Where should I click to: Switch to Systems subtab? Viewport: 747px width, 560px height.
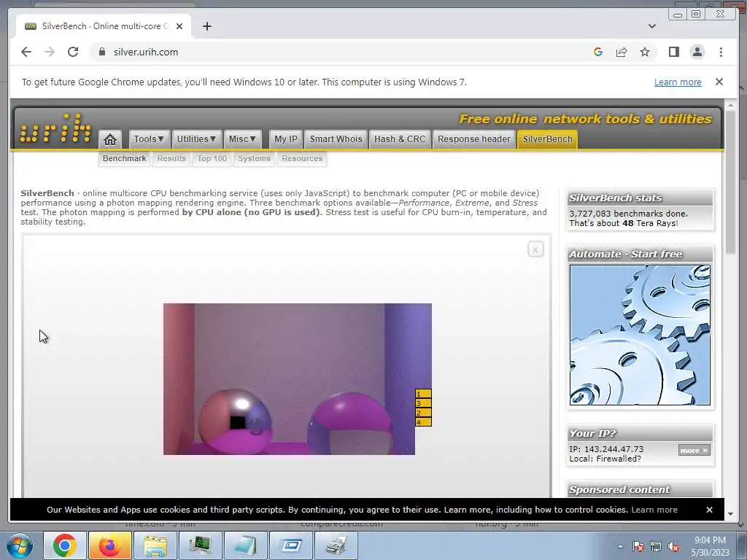(x=255, y=158)
